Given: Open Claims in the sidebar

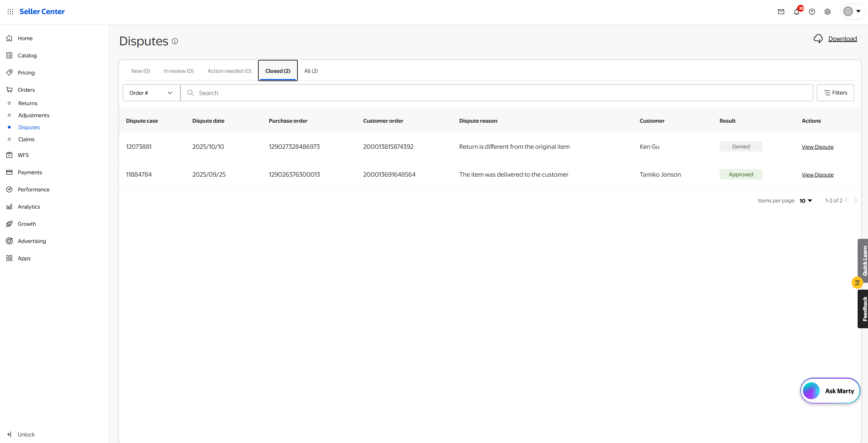Looking at the screenshot, I should tap(26, 139).
